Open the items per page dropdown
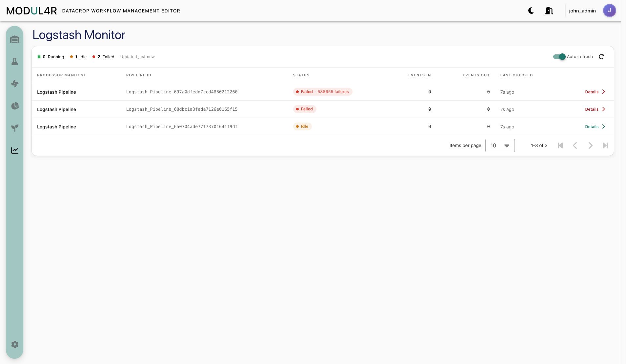 pyautogui.click(x=500, y=145)
